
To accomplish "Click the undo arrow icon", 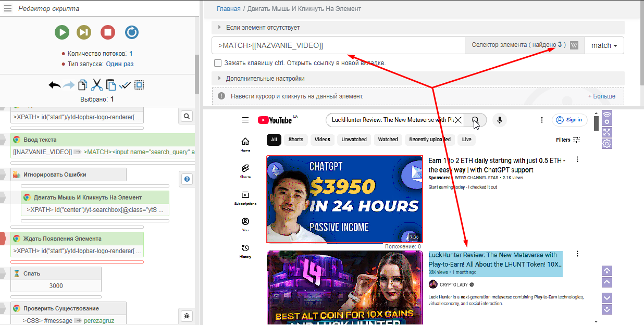I will click(x=55, y=85).
